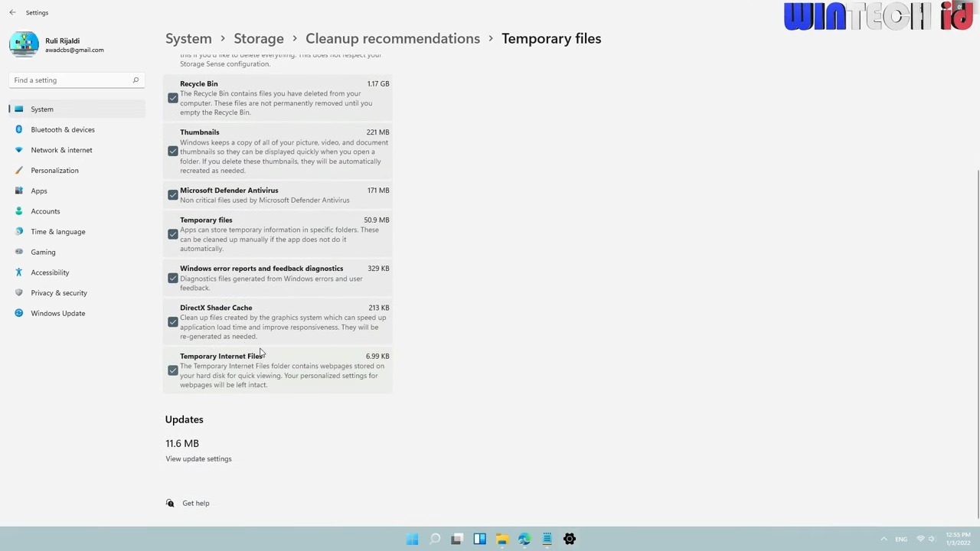Click the Accessibility person icon

tap(19, 272)
